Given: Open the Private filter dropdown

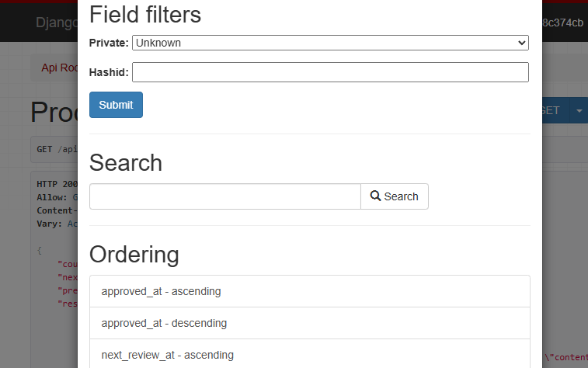Looking at the screenshot, I should pos(330,43).
